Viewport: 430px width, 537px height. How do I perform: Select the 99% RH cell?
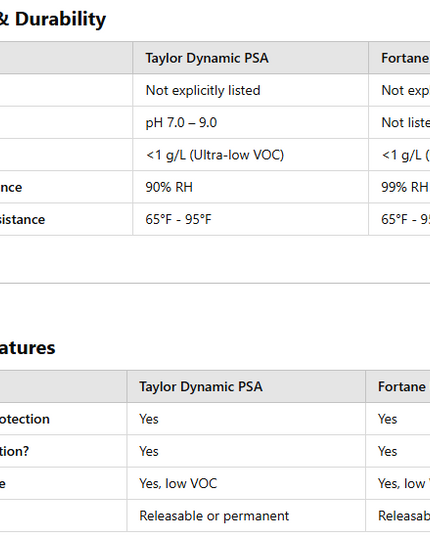[x=405, y=187]
